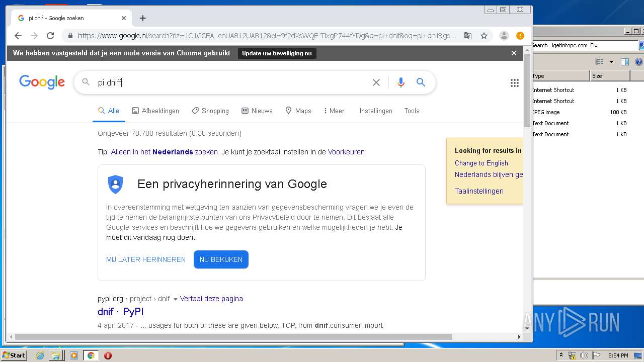Image resolution: width=644 pixels, height=362 pixels.
Task: Open the Google apps grid icon
Action: (514, 83)
